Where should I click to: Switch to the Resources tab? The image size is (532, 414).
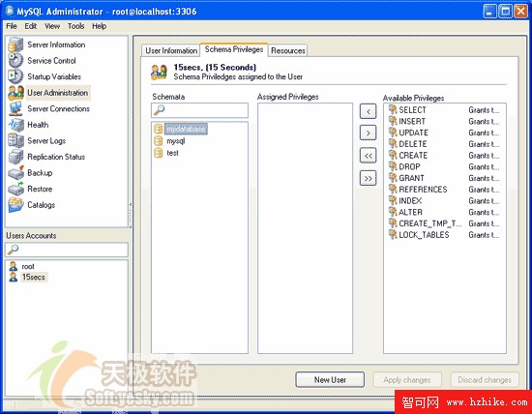(287, 50)
